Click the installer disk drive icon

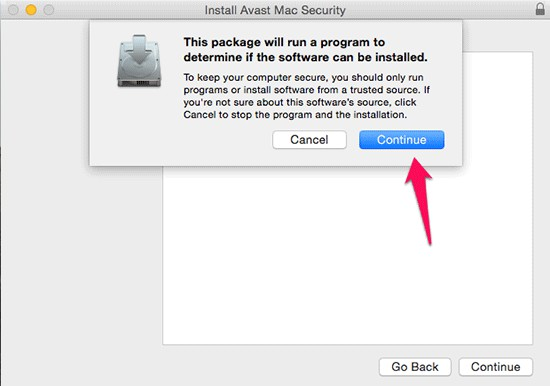pos(139,61)
